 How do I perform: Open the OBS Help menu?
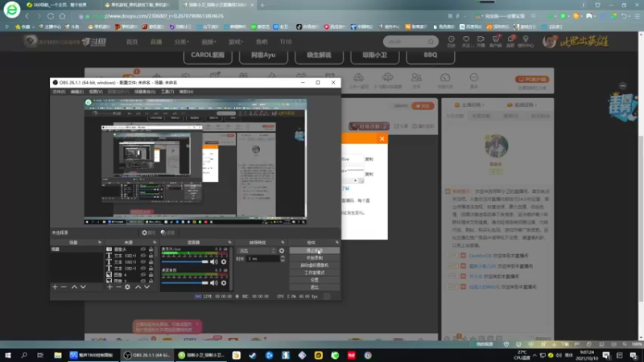(x=186, y=92)
